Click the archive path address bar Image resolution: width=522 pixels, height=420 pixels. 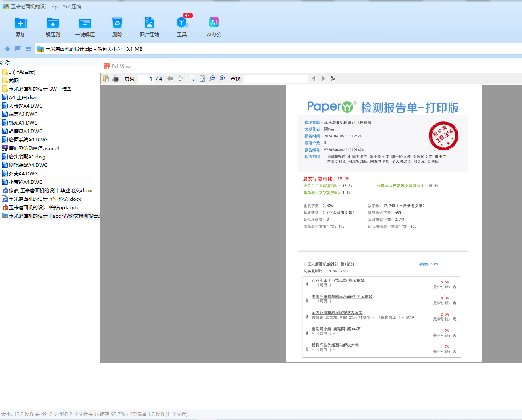tap(278, 49)
